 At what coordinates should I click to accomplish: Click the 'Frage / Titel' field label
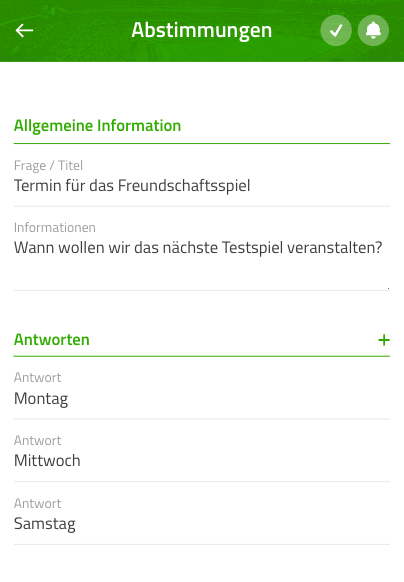tap(48, 166)
